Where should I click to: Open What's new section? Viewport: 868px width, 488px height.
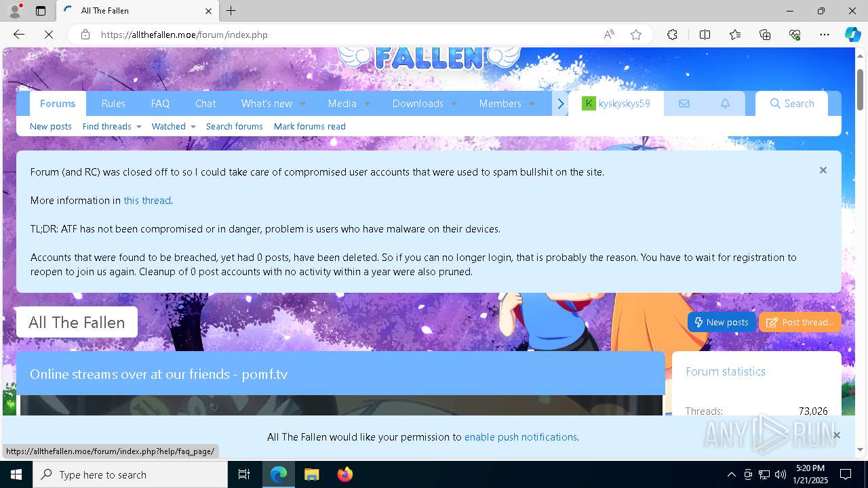point(267,104)
